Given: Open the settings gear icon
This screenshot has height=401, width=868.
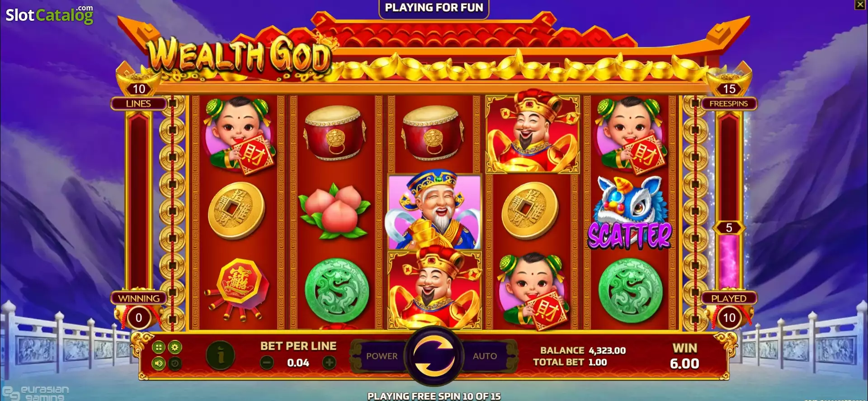Looking at the screenshot, I should coord(175,347).
